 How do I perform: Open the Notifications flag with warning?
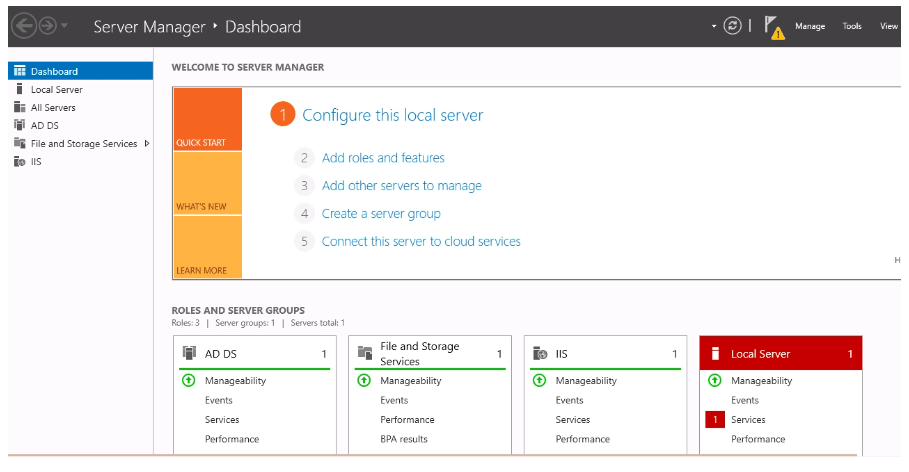tap(774, 27)
